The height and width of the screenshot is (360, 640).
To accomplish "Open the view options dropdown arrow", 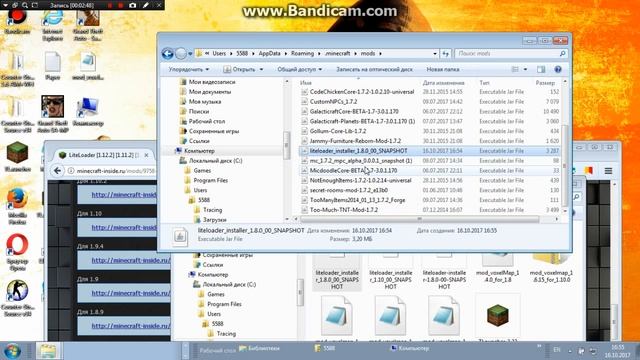I will click(525, 69).
